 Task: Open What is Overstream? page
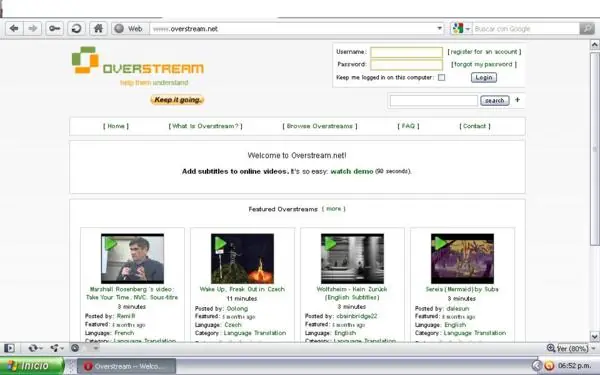[x=205, y=126]
